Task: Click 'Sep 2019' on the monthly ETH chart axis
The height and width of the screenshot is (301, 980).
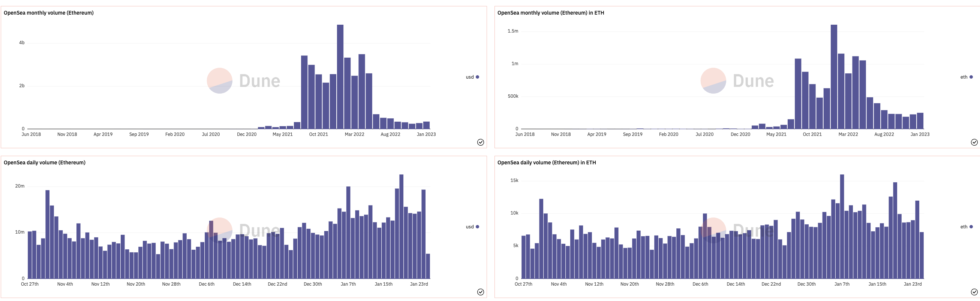Action: tap(633, 134)
